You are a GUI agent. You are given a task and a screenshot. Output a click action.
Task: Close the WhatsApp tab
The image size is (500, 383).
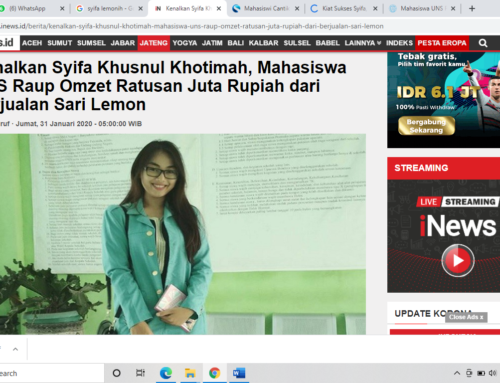62,9
